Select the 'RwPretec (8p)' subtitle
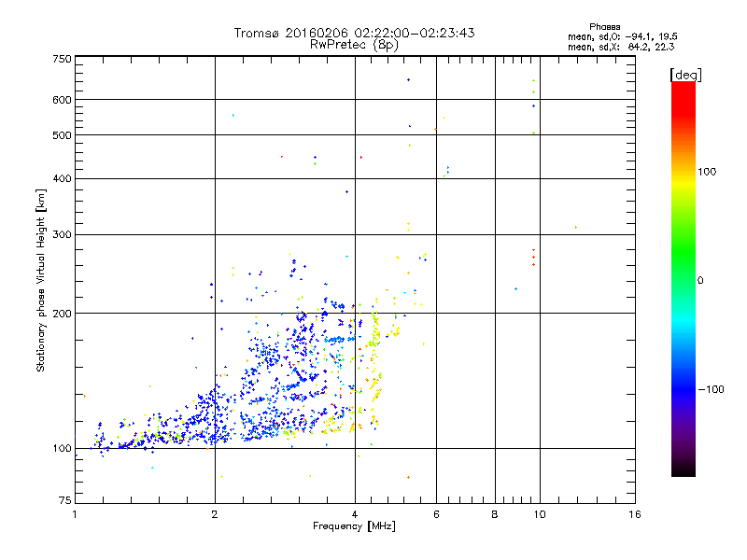 point(354,45)
